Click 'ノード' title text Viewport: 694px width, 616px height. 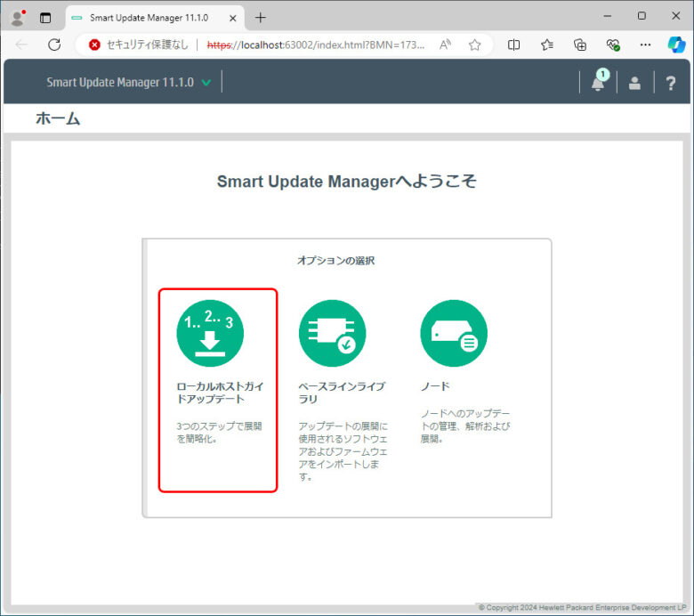[x=434, y=386]
